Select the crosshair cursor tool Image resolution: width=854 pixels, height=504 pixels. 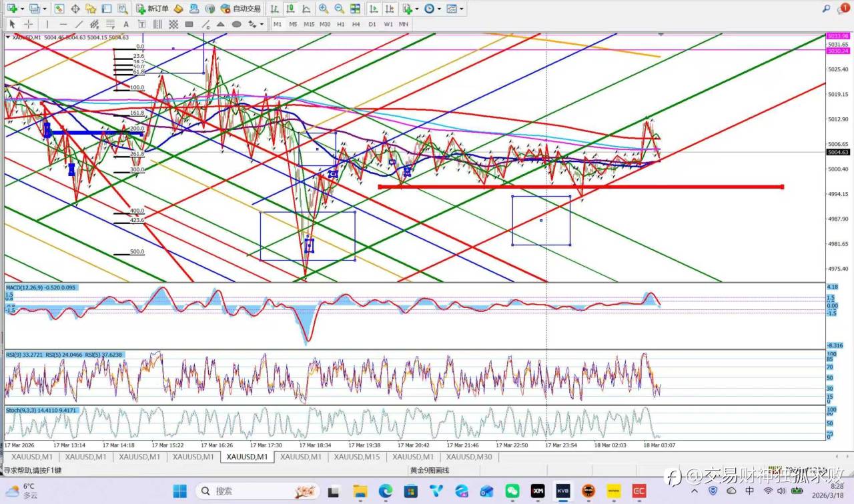pyautogui.click(x=29, y=24)
